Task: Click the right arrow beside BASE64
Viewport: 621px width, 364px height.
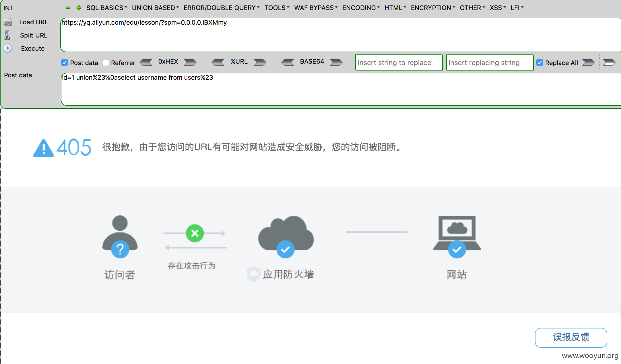Action: click(x=336, y=62)
